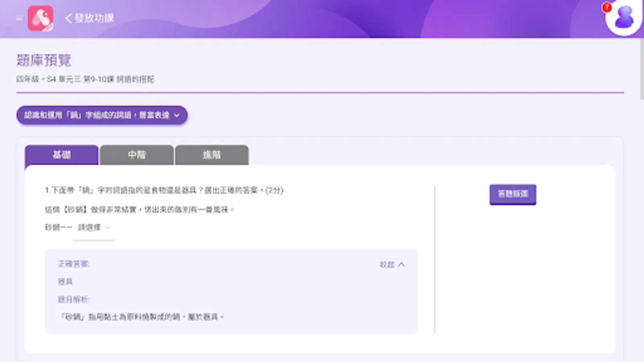Click the 四年級 S4 單元三 breadcrumb text

click(x=87, y=80)
